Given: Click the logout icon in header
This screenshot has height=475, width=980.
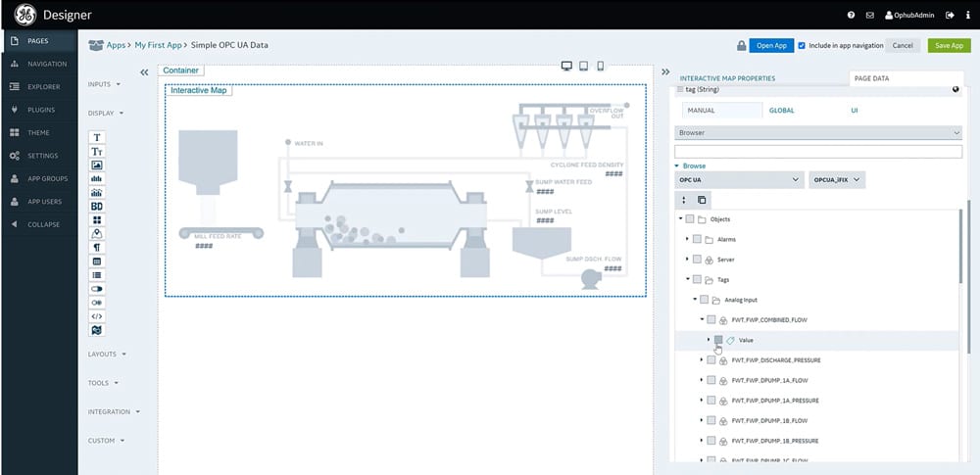Looking at the screenshot, I should point(949,15).
